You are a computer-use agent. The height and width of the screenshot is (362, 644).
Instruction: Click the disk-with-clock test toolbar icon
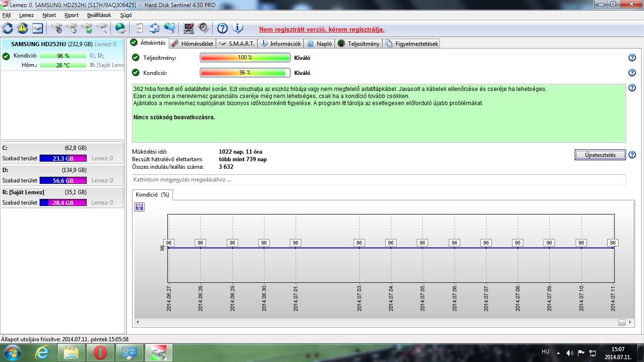[72, 28]
